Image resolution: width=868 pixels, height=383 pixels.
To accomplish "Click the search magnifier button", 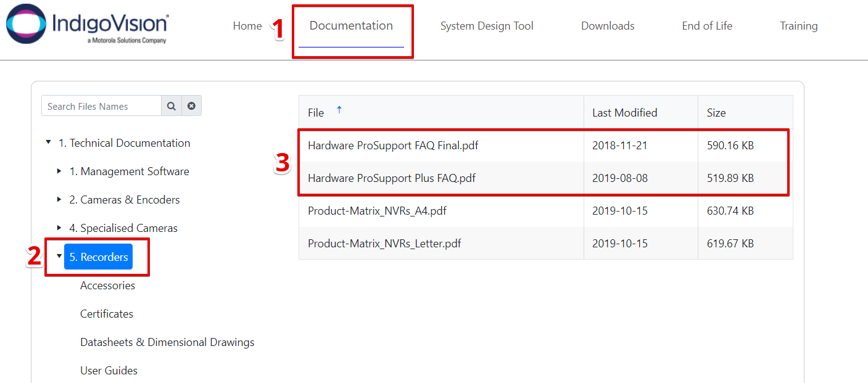I will click(172, 106).
